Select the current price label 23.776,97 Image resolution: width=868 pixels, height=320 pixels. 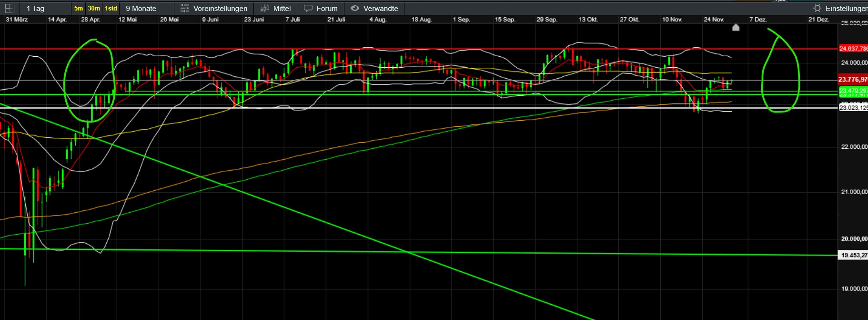(x=853, y=80)
